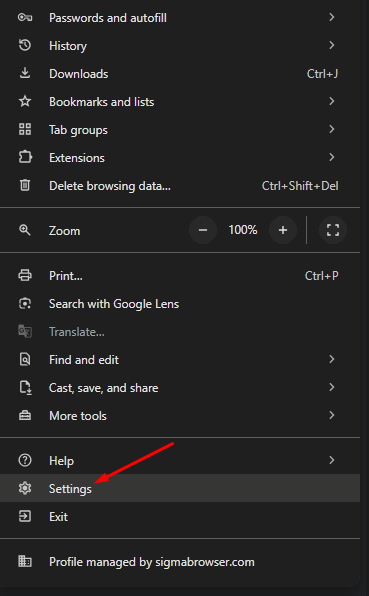Expand the Help submenu arrow

pos(332,460)
